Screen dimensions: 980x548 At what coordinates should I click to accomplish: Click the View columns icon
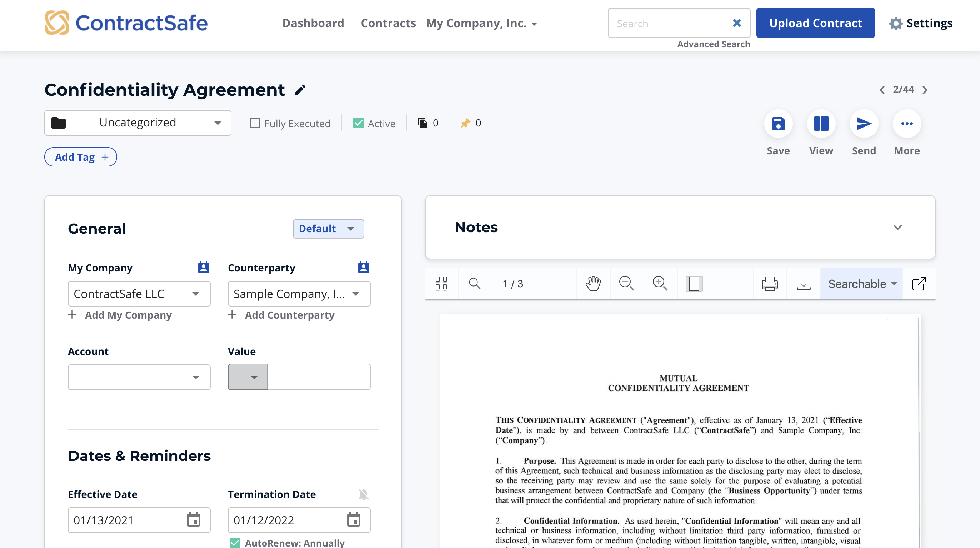coord(821,124)
